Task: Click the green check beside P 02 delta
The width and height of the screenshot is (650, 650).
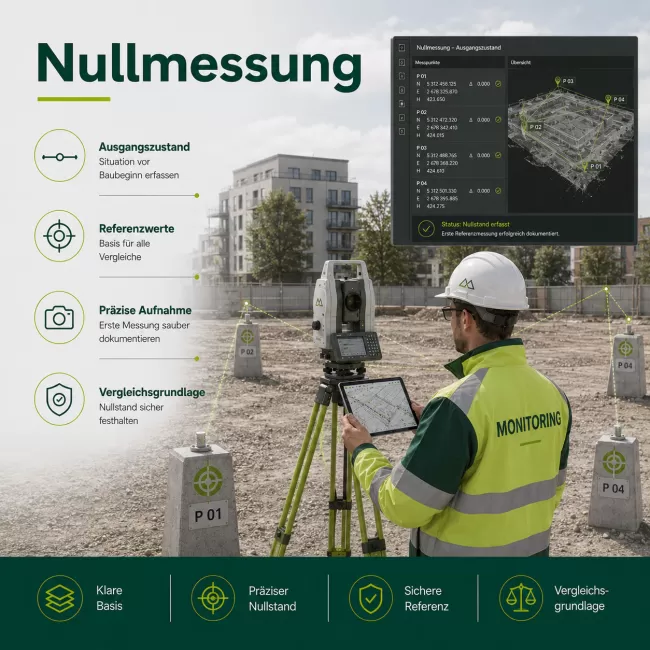Action: click(x=498, y=120)
